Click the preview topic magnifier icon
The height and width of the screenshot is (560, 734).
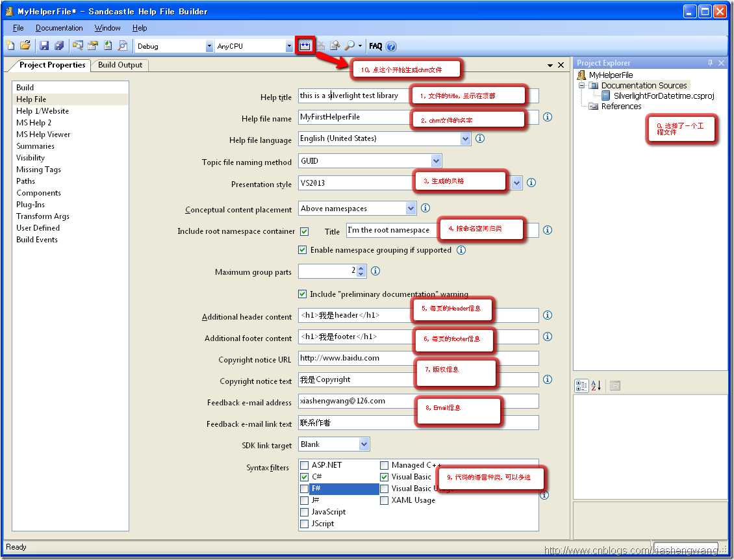click(123, 45)
